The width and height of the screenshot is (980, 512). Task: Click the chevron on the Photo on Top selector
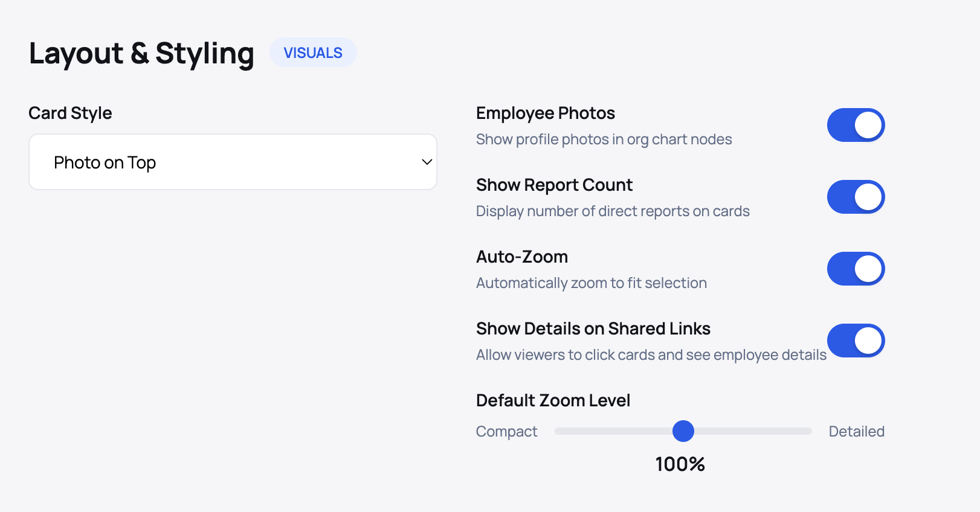coord(426,162)
